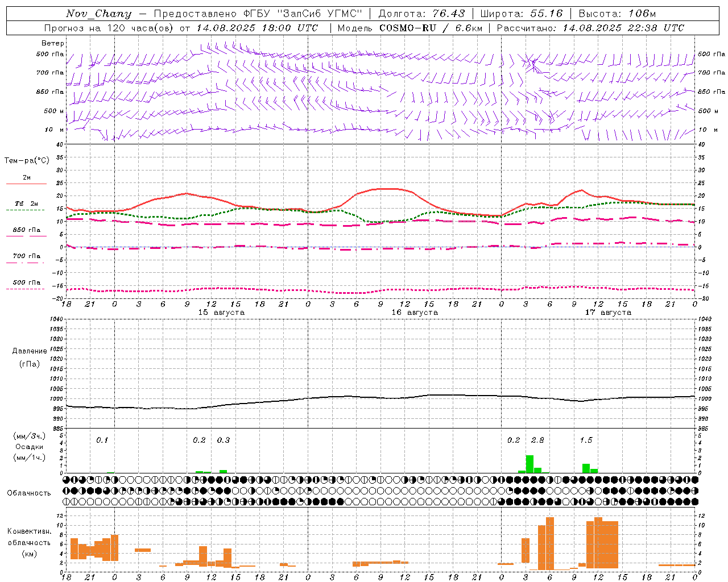Click the (мм/1ч.) precipitation unit label
Viewport: 728px width, 582px height.
click(x=29, y=458)
